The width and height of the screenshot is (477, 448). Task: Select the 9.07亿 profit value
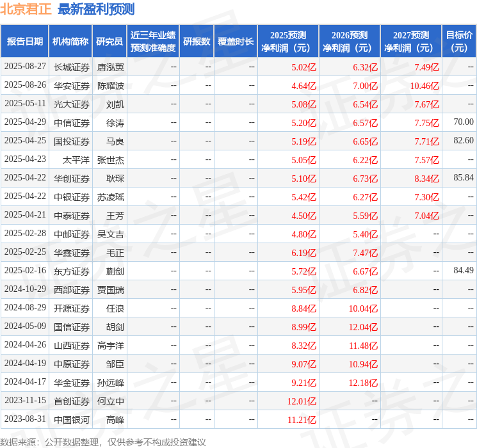coord(304,364)
